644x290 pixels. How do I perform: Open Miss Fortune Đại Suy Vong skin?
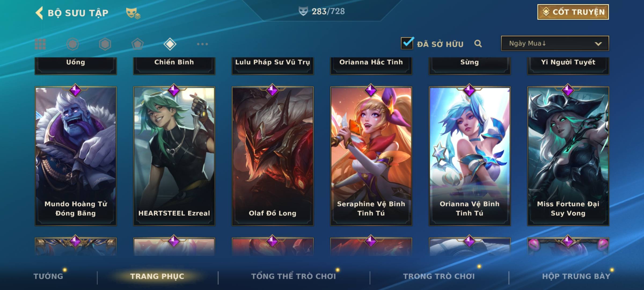(x=568, y=156)
